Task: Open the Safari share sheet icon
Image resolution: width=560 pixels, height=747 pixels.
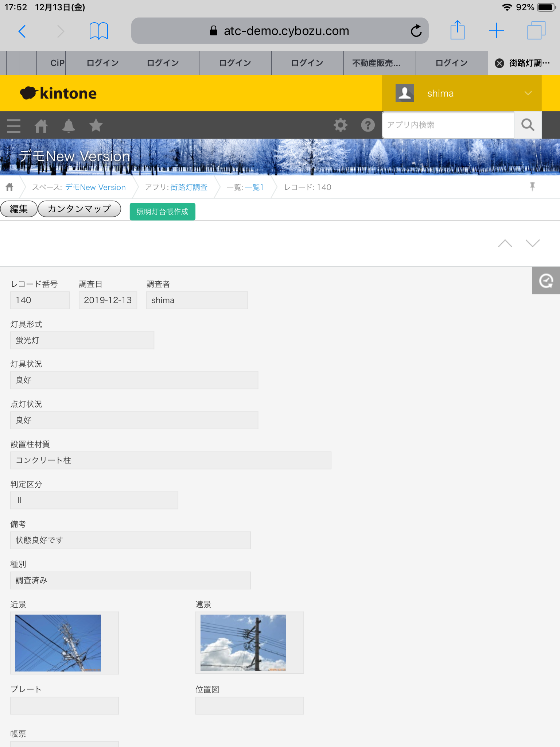Action: pyautogui.click(x=457, y=30)
